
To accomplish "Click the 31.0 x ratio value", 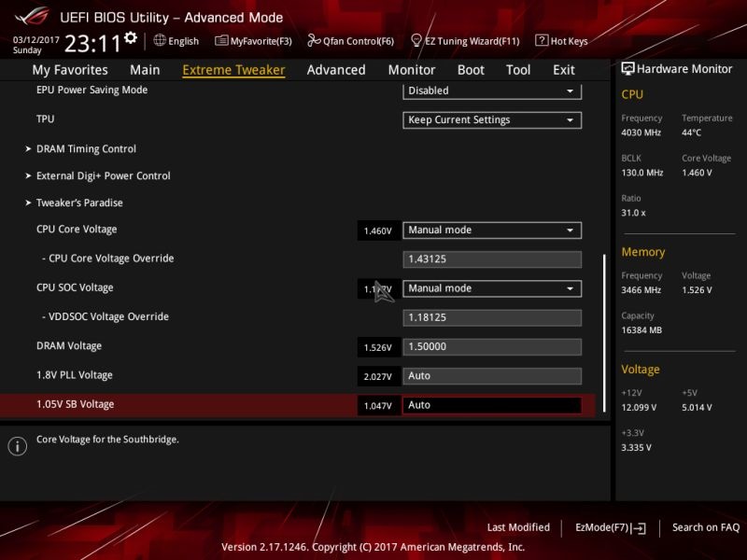I will [634, 213].
